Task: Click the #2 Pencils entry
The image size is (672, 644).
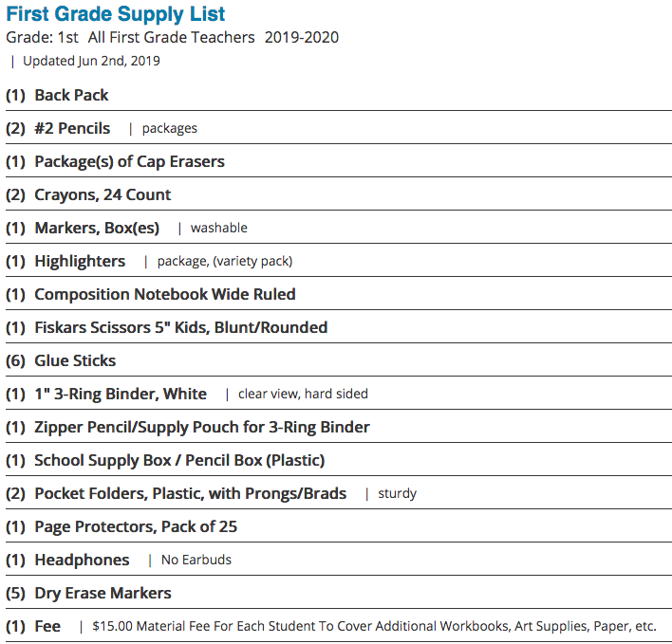Action: tap(72, 128)
